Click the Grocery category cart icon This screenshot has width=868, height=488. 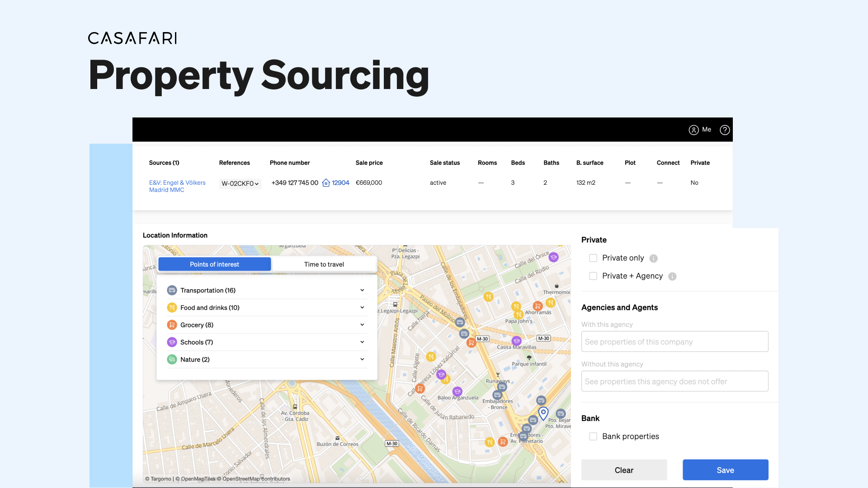172,325
